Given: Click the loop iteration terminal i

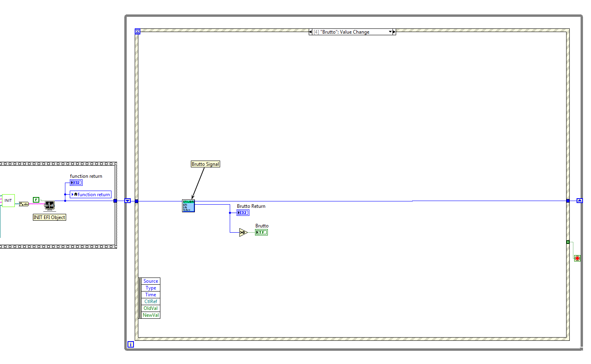Looking at the screenshot, I should coord(131,344).
